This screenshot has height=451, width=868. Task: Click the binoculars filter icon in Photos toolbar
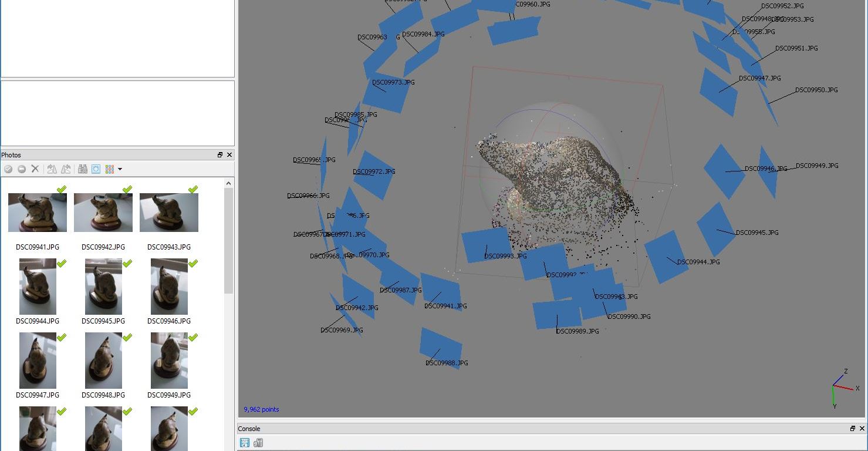click(x=83, y=169)
